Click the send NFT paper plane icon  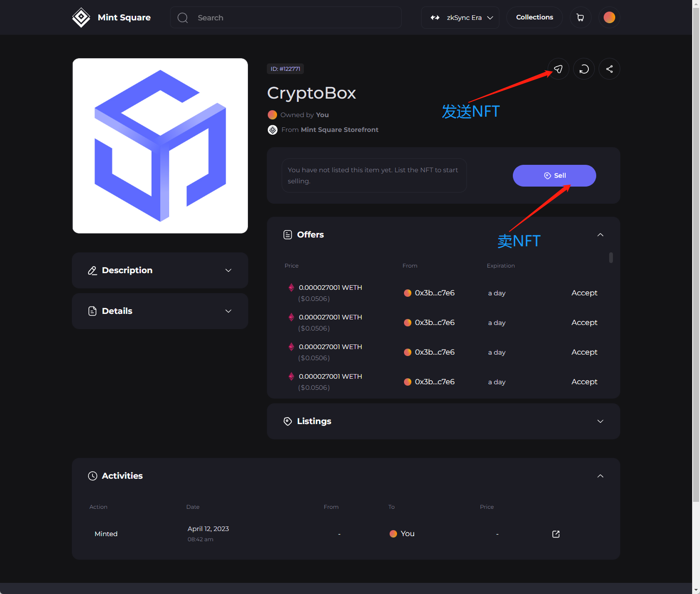click(558, 69)
